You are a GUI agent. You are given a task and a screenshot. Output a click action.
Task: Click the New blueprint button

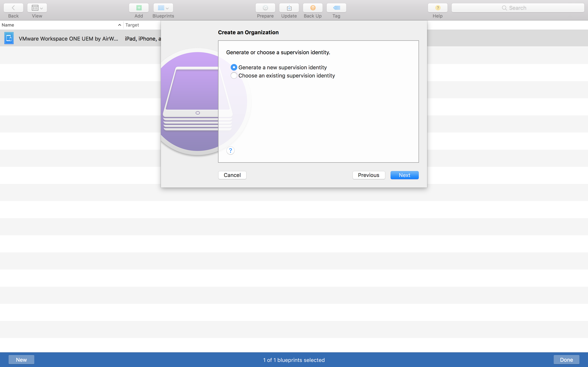click(x=21, y=359)
